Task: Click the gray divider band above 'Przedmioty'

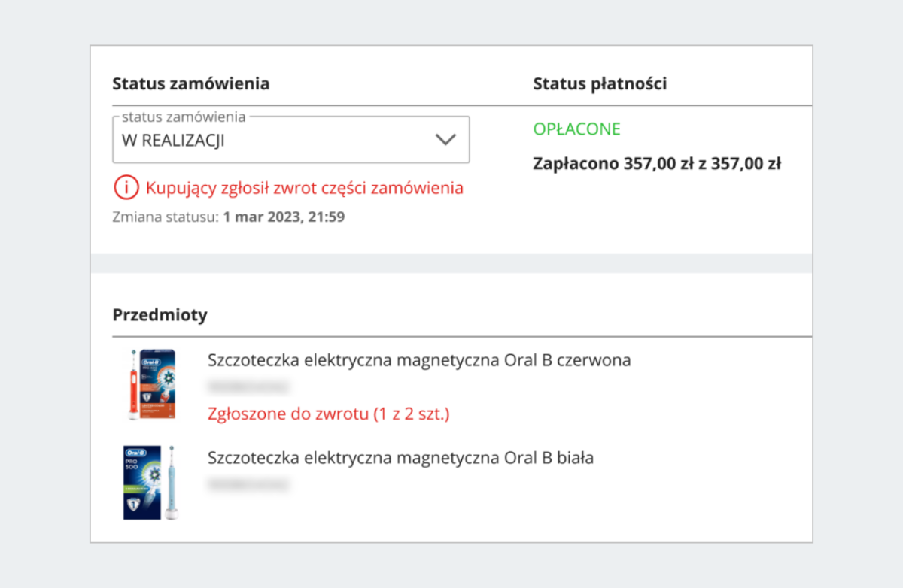Action: (451, 263)
